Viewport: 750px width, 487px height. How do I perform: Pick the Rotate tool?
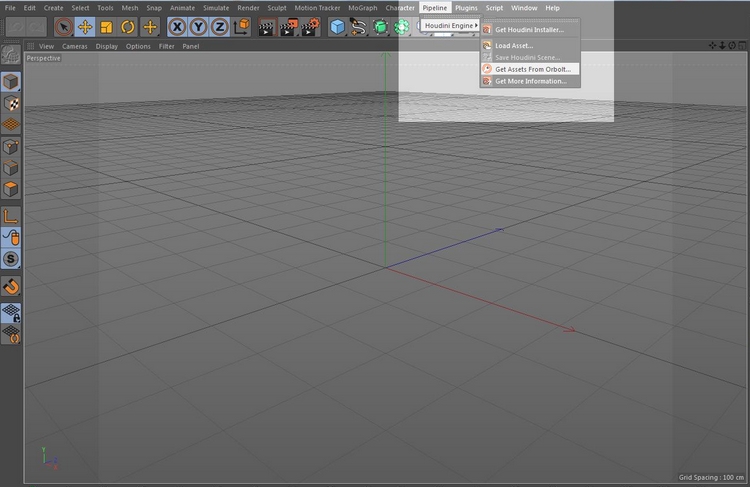pos(128,27)
